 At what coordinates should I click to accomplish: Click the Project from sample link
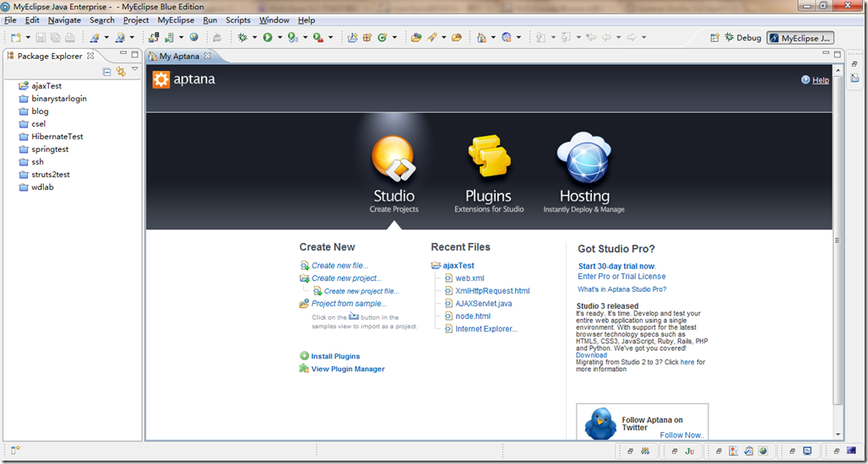coord(349,304)
